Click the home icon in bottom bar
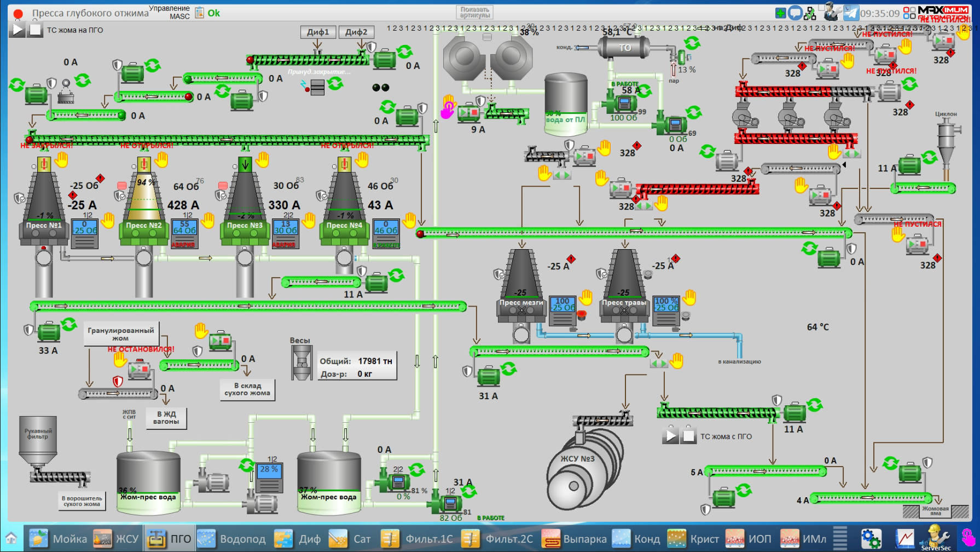This screenshot has width=980, height=552. tap(11, 538)
